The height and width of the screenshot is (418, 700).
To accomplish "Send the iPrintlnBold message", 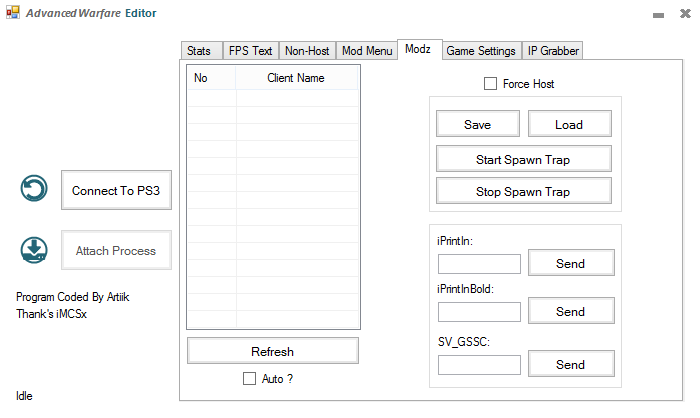I will click(571, 311).
